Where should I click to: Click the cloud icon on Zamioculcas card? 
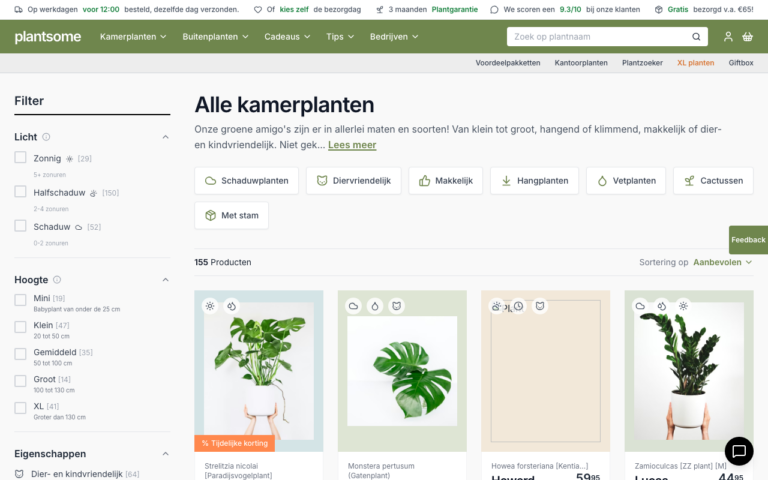(x=640, y=306)
